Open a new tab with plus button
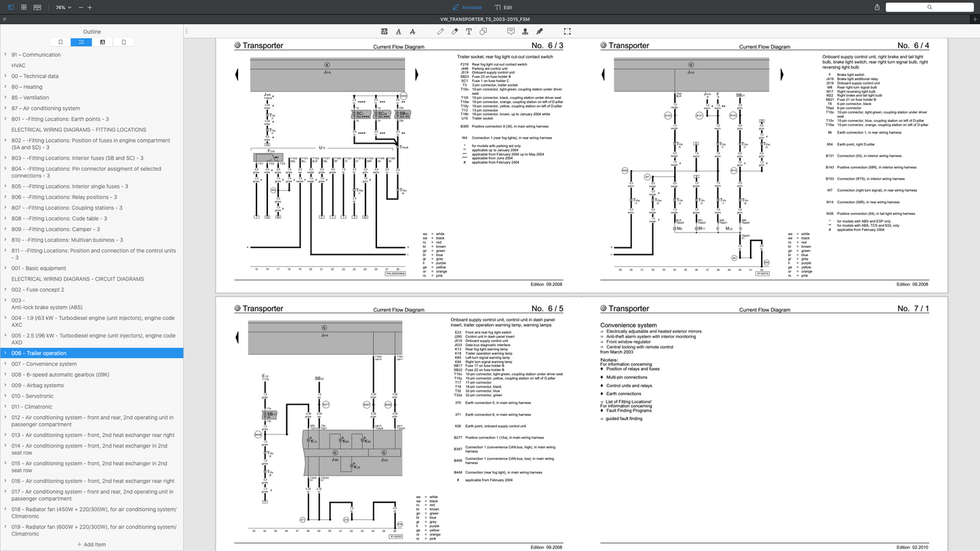 [x=975, y=19]
